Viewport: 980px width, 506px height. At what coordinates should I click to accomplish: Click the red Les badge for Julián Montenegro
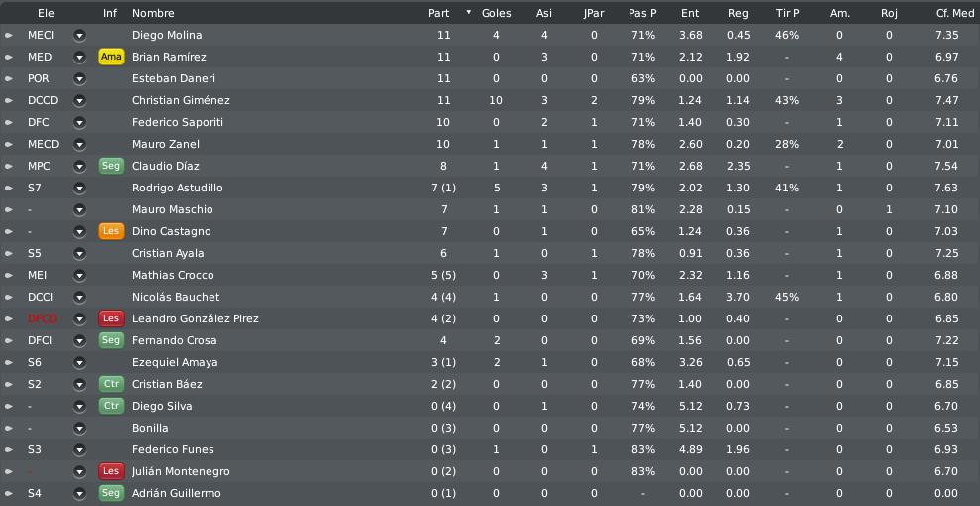tap(111, 471)
